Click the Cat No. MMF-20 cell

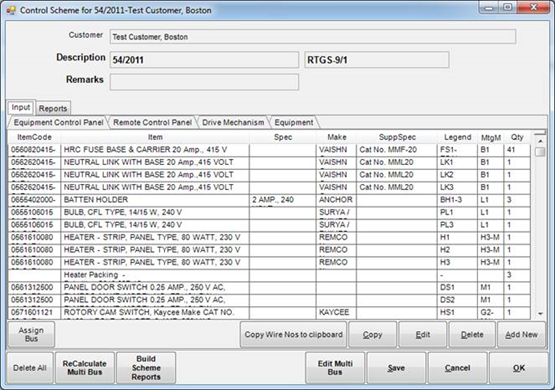pos(397,150)
